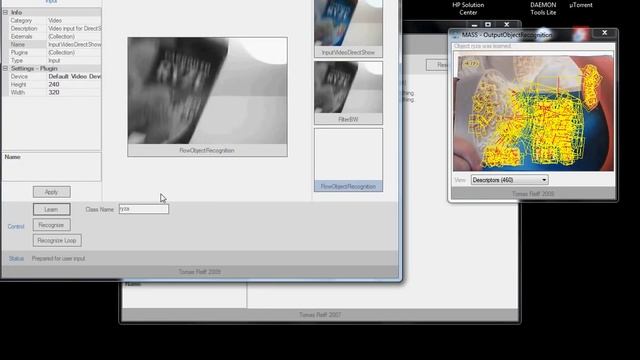This screenshot has height=360, width=640.
Task: Click the Apply button
Action: (51, 192)
